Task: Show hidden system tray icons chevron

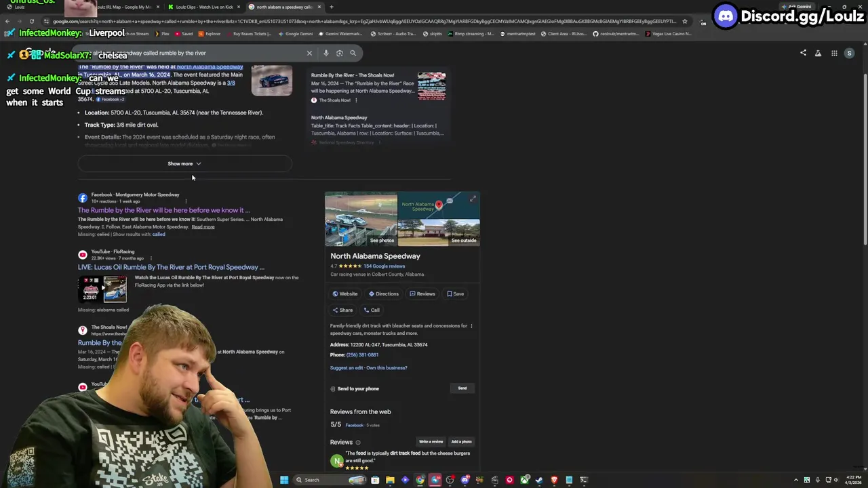Action: pos(797,480)
